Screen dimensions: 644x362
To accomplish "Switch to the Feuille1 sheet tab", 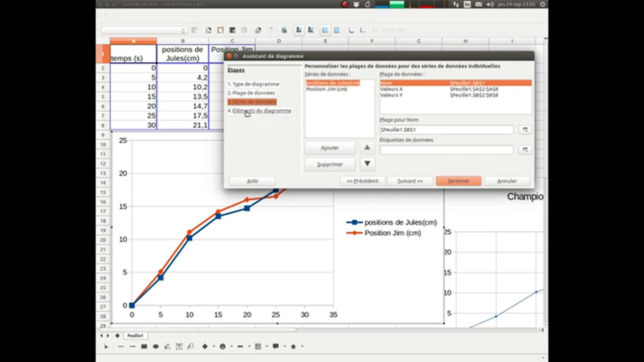I will [135, 335].
